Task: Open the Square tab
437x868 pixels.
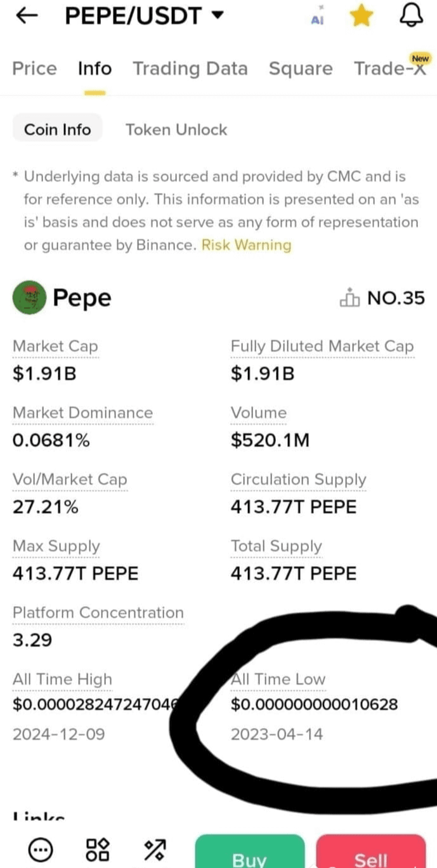Action: click(x=301, y=69)
